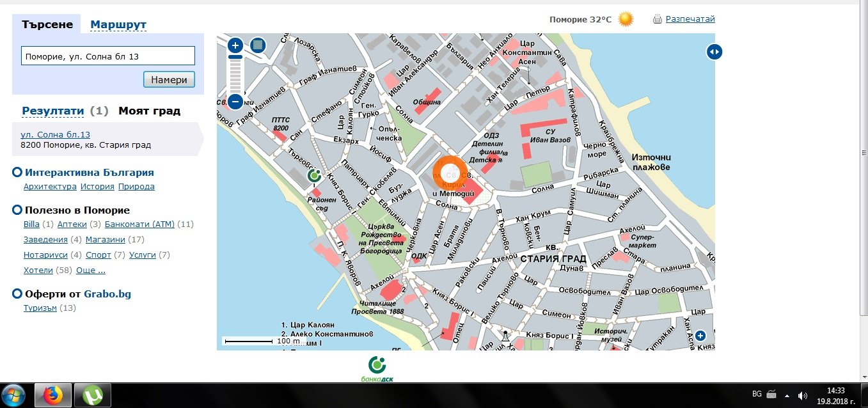Viewport: 868px width, 408px height.
Task: Click the orange location marker on map
Action: pyautogui.click(x=455, y=174)
